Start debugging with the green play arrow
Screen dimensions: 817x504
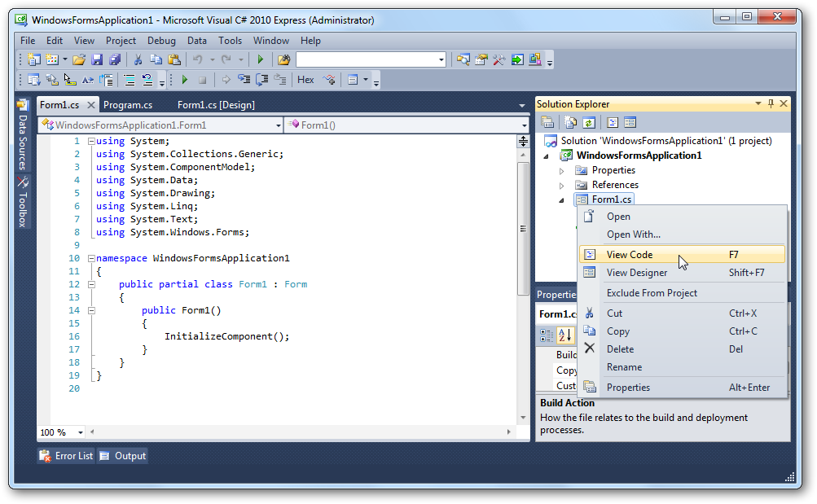point(260,59)
